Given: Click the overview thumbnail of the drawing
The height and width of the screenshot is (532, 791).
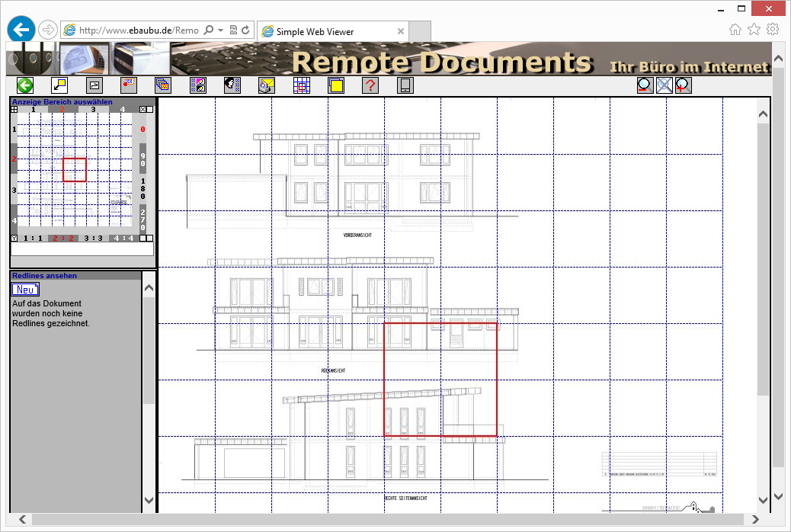Looking at the screenshot, I should click(75, 170).
